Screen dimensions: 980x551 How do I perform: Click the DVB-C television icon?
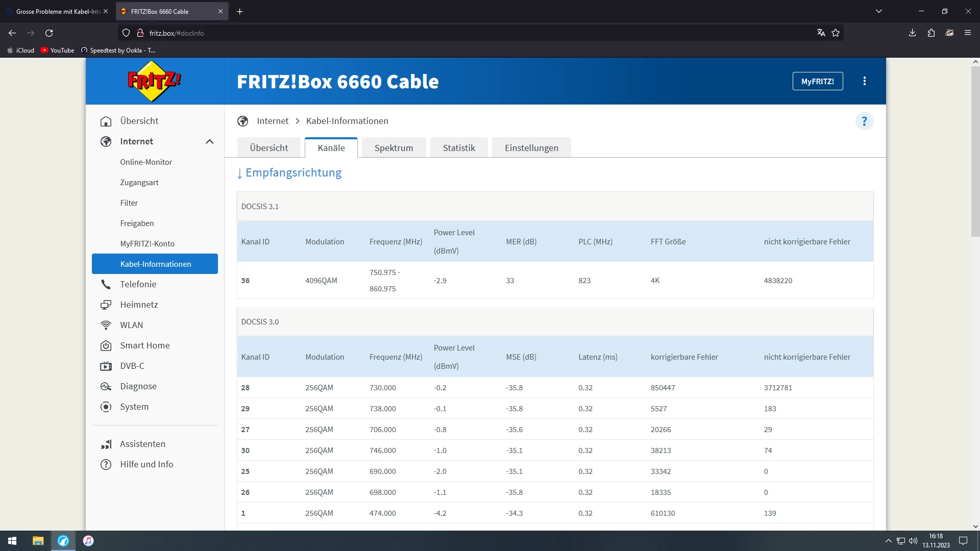click(106, 366)
